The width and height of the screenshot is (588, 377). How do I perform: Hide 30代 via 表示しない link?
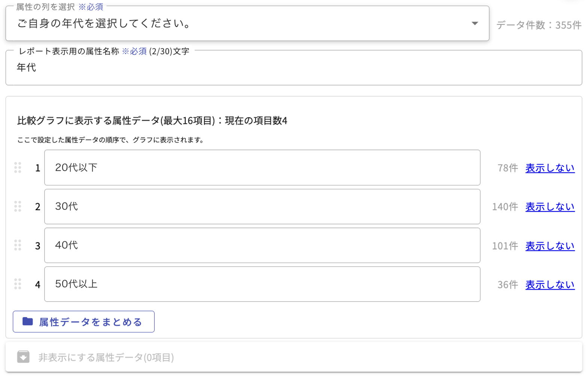(x=549, y=207)
